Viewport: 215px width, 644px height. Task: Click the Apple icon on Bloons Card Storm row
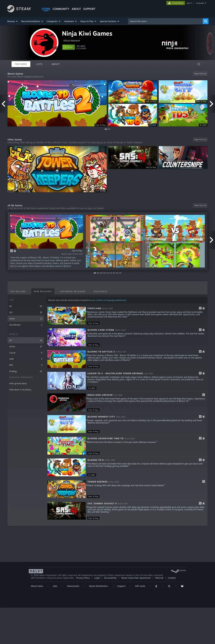tap(203, 330)
